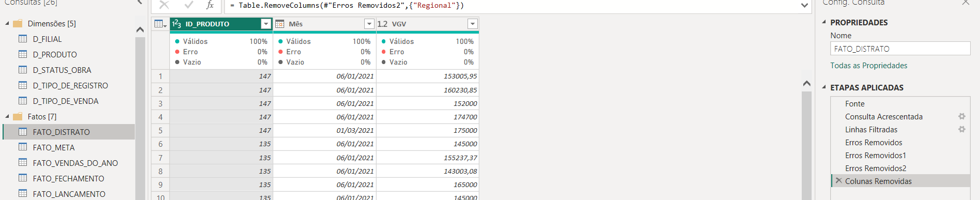980x200 pixels.
Task: Collapse the Consultas queries pane
Action: pos(139,2)
